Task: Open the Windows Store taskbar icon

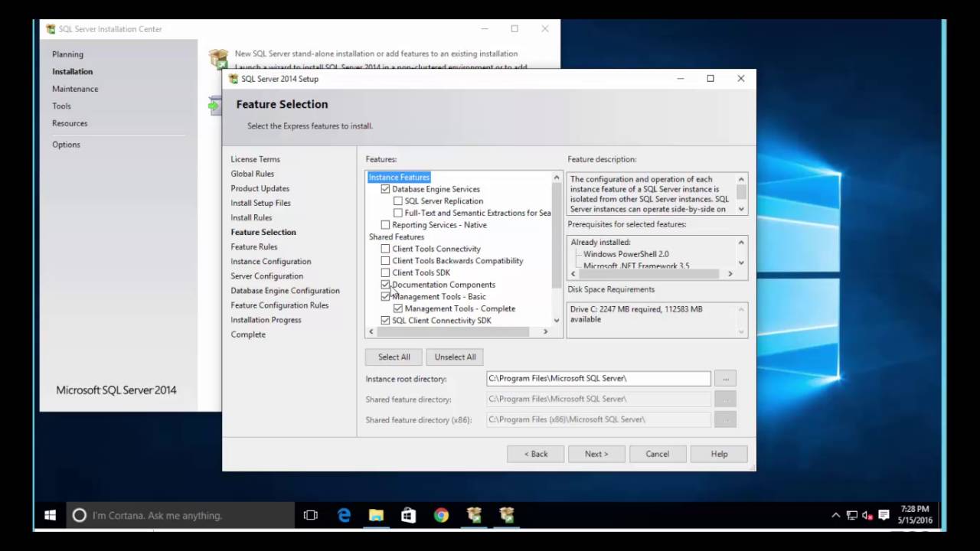Action: pyautogui.click(x=409, y=515)
